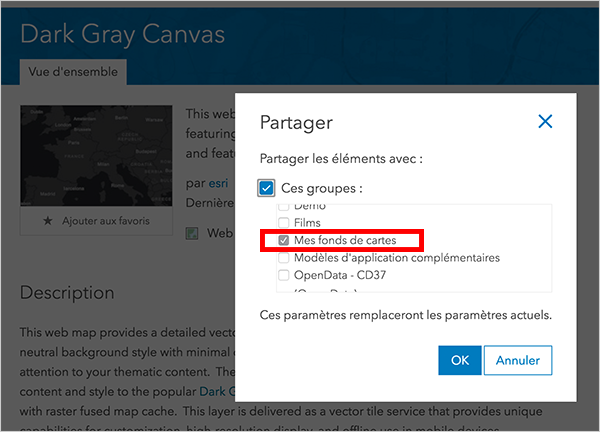Click the Web map type icon
Screen dimensions: 600x432
(193, 233)
